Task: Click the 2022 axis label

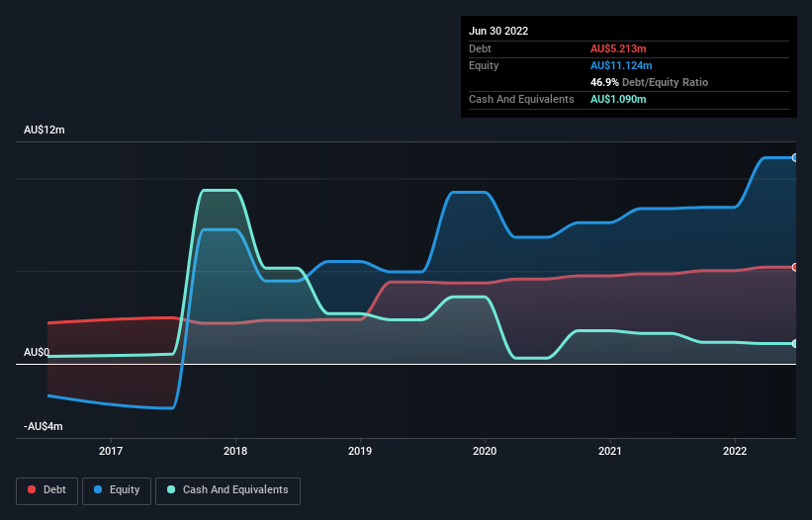Action: tap(735, 451)
